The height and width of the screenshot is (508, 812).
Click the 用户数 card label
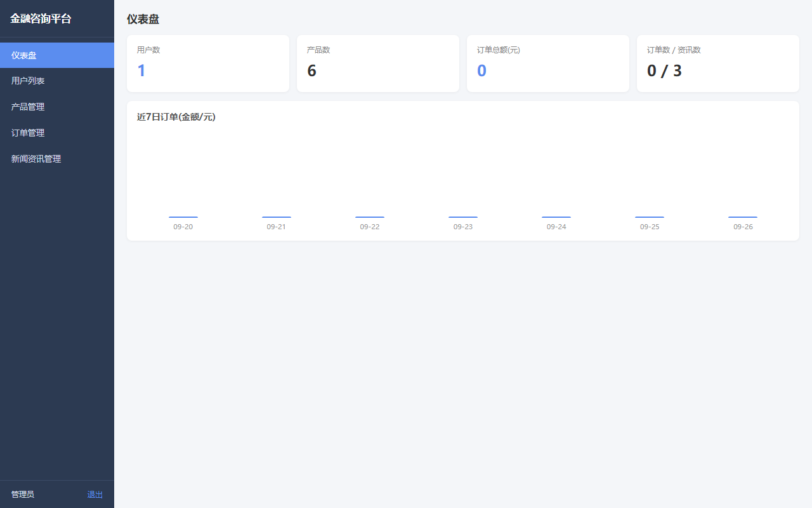point(148,50)
